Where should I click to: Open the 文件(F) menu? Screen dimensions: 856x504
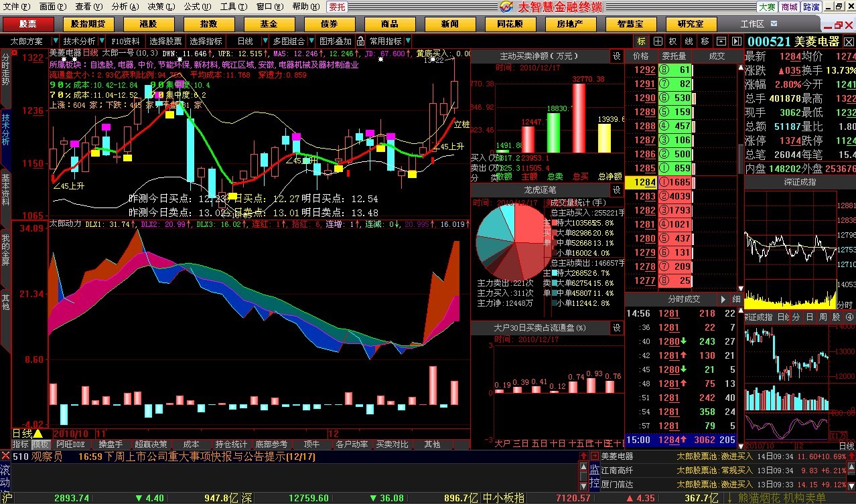point(16,7)
